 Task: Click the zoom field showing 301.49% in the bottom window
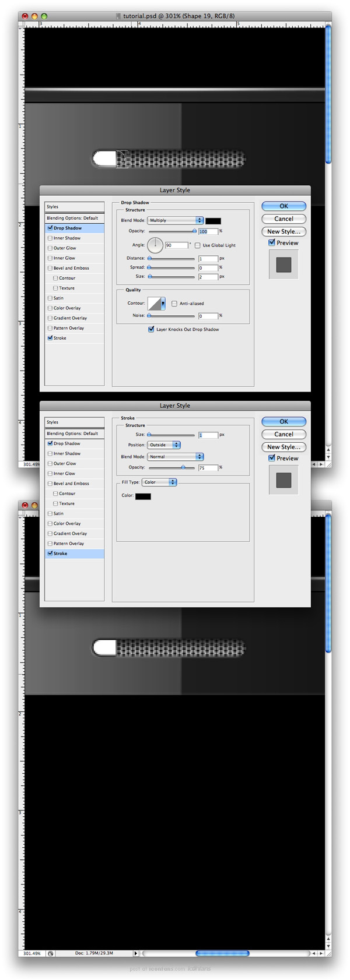[32, 954]
